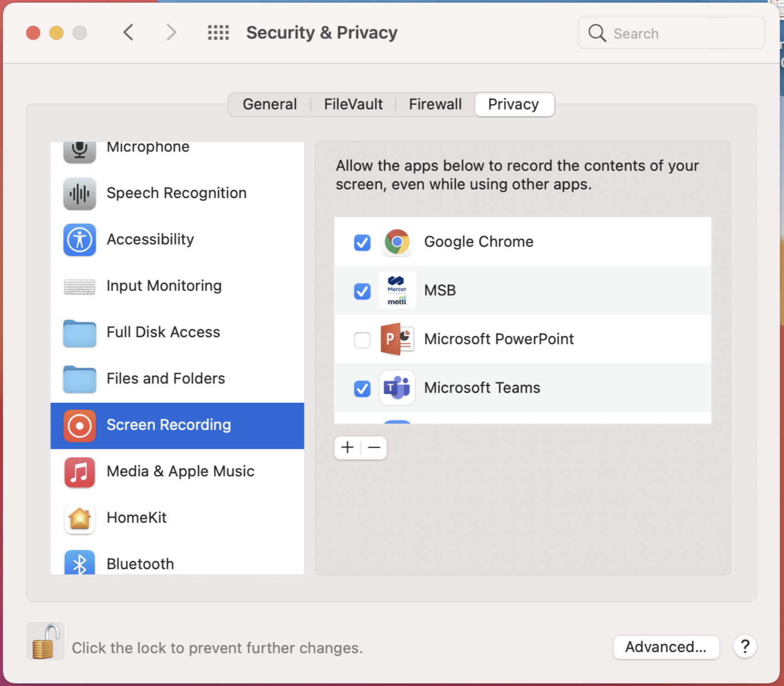Uncheck Google Chrome screen recording permission
Viewport: 784px width, 686px height.
point(362,242)
